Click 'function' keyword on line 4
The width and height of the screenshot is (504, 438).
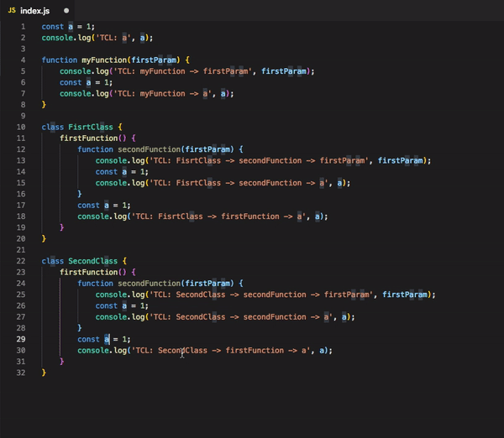(x=60, y=60)
